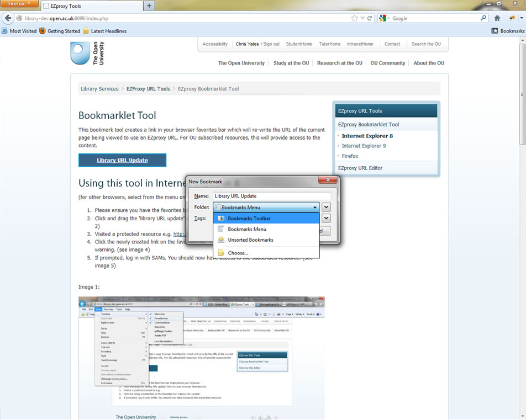The width and height of the screenshot is (526, 420).
Task: Open the address bar history dropdown arrow
Action: 362,18
